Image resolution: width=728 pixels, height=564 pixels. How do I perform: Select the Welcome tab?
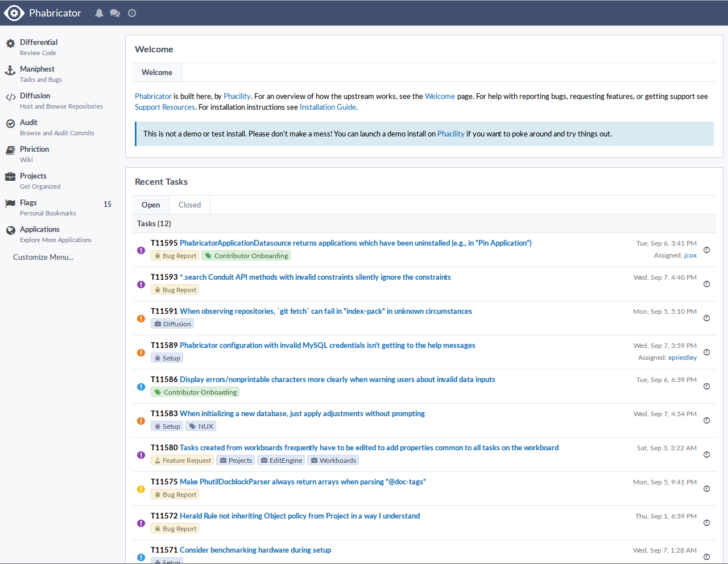[x=157, y=72]
